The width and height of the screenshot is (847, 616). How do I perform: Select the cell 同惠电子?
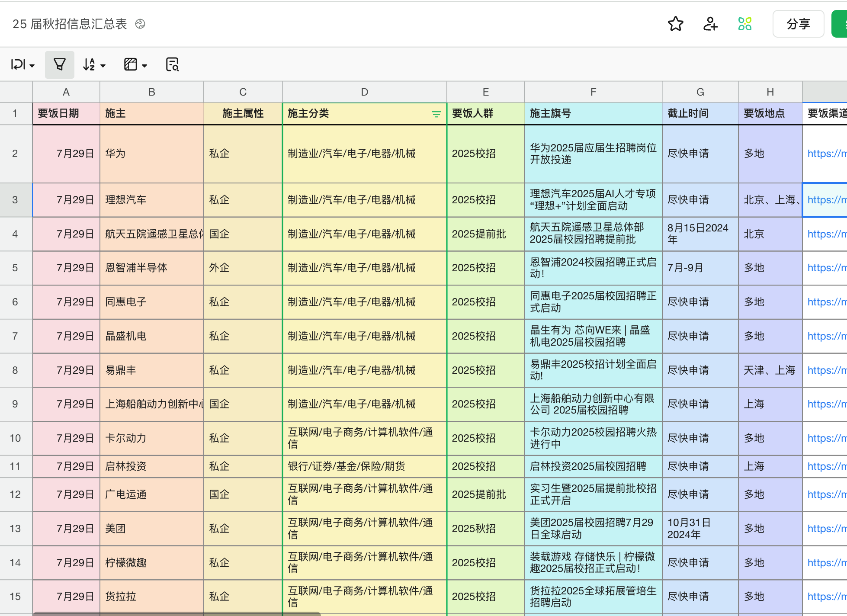152,302
